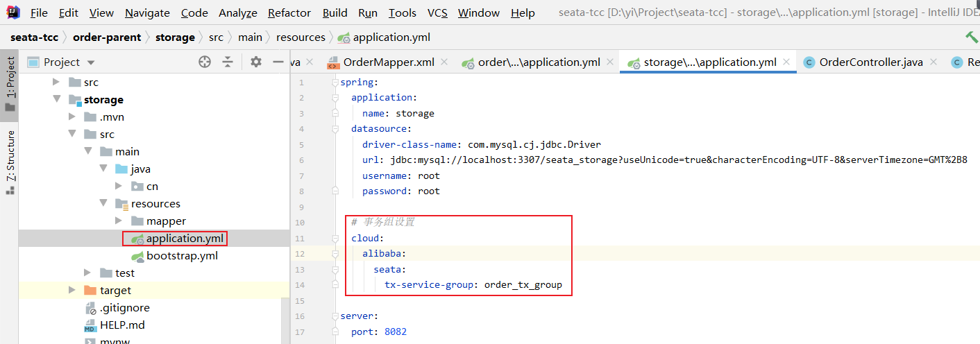Click the cn package icon

coord(137,187)
